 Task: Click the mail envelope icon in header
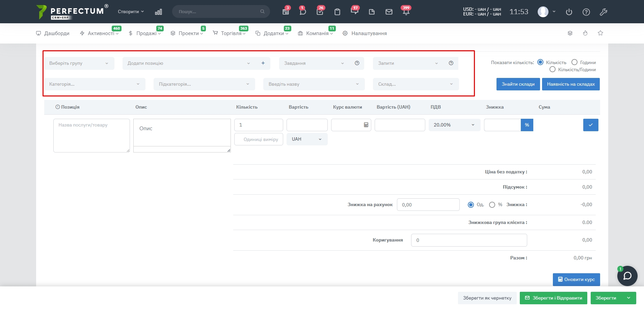389,12
